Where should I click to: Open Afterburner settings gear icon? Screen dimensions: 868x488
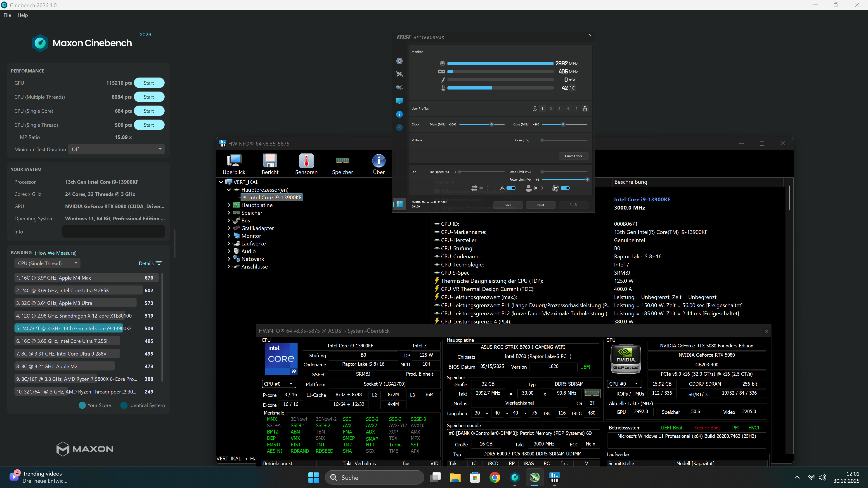click(x=399, y=61)
